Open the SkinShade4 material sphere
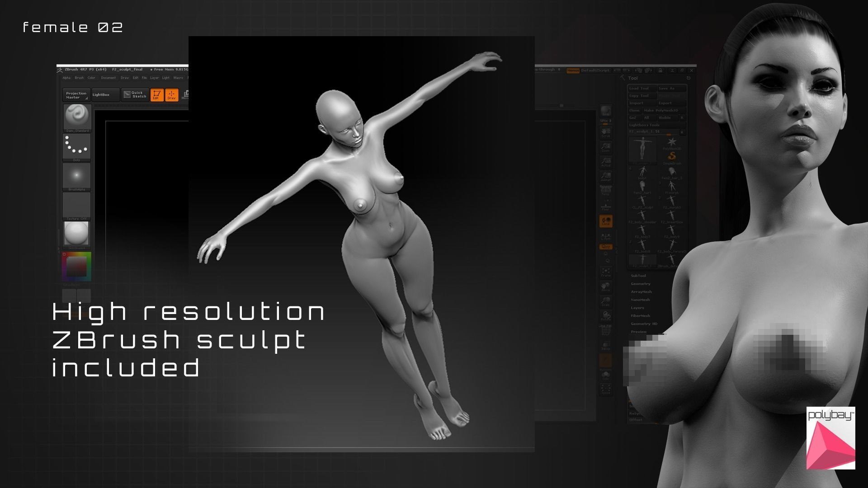Viewport: 868px width, 488px height. click(x=76, y=234)
